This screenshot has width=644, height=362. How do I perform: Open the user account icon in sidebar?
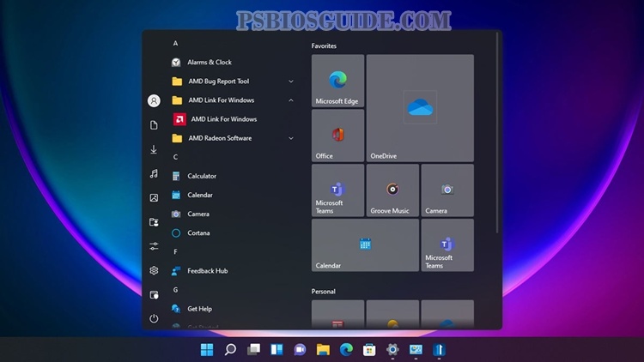(154, 100)
